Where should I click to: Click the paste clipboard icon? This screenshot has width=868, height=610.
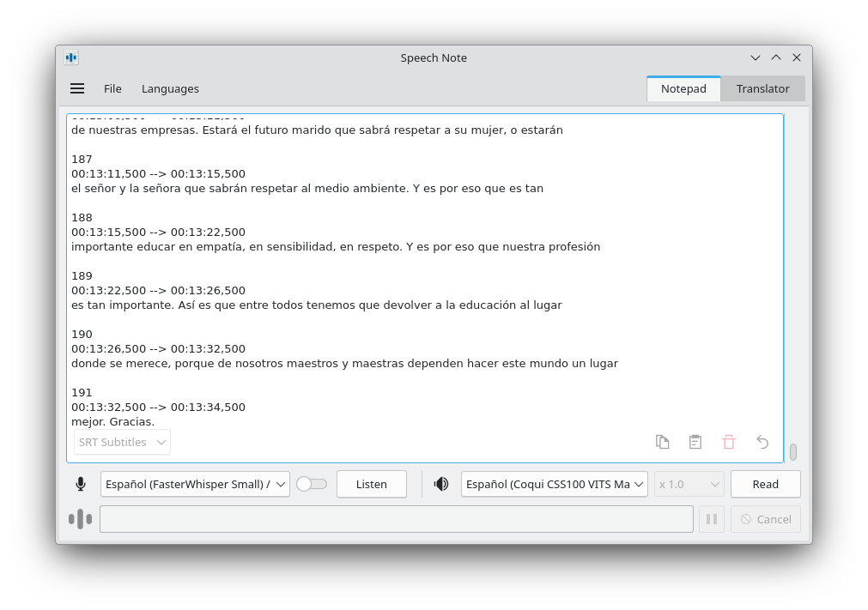point(695,442)
